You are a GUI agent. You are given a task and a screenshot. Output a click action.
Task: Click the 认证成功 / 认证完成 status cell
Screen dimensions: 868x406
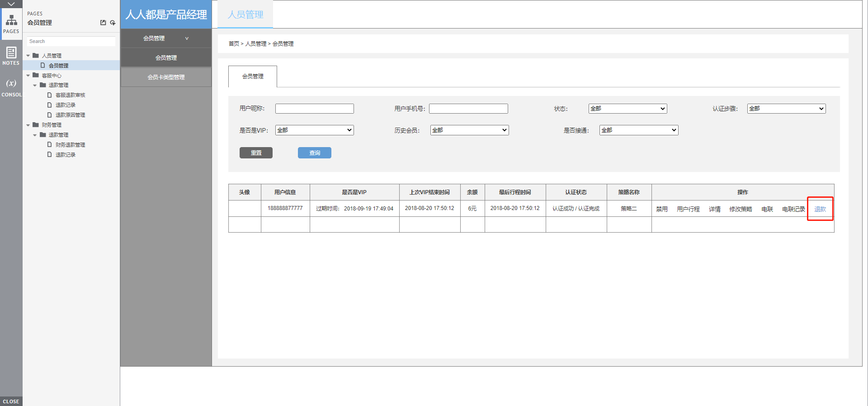[576, 209]
